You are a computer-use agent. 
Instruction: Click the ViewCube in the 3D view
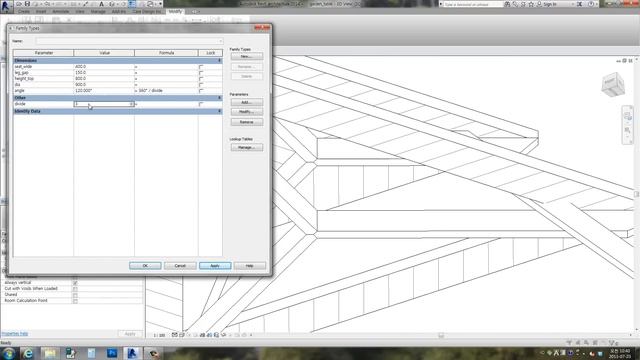(x=613, y=84)
